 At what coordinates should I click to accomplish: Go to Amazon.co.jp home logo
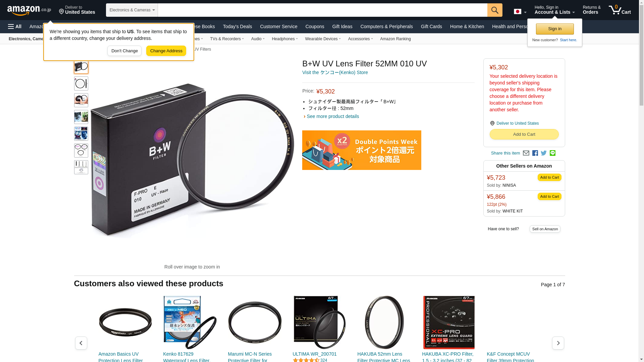[29, 10]
